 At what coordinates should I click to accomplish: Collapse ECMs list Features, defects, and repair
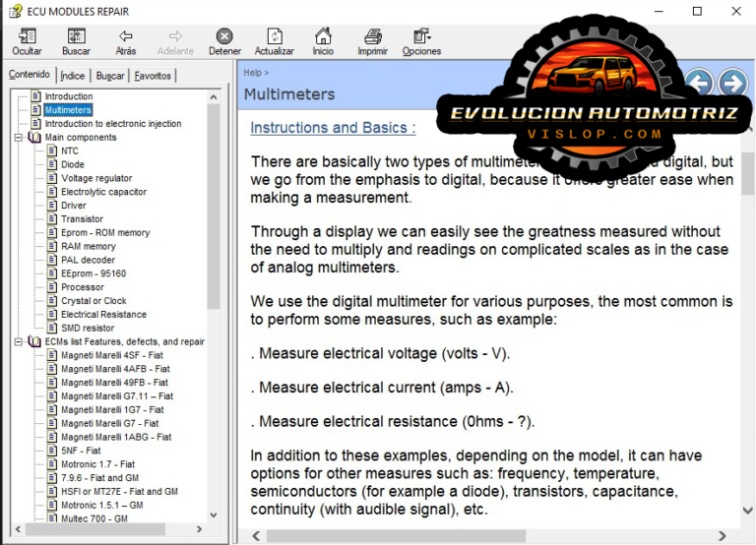pyautogui.click(x=20, y=341)
